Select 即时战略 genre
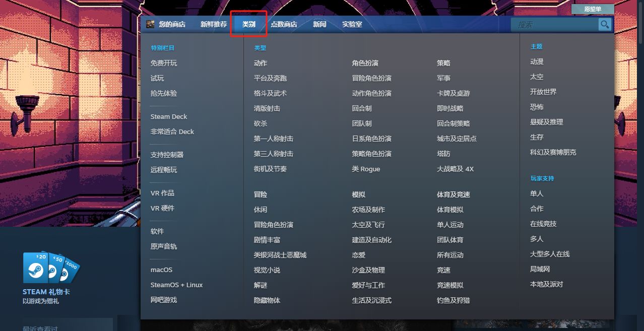Screen dimensions: 644x331 [450, 108]
